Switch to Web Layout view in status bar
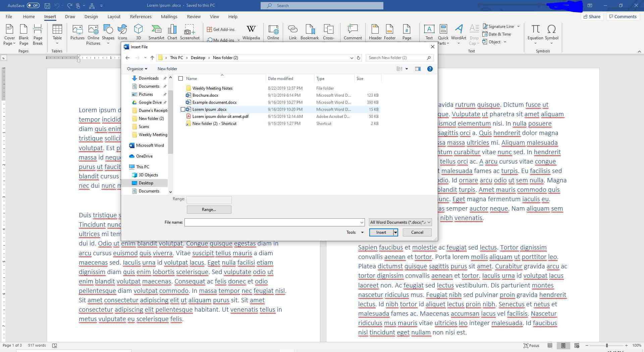 (577, 345)
